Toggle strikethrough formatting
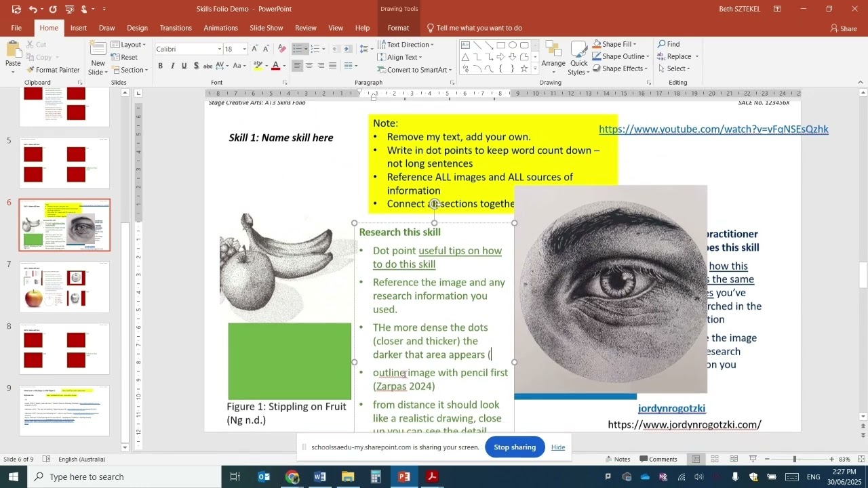 (x=208, y=66)
